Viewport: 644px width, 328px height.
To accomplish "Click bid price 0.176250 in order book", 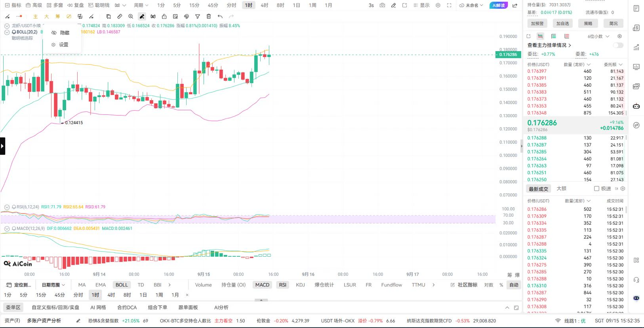I will 537,179.
